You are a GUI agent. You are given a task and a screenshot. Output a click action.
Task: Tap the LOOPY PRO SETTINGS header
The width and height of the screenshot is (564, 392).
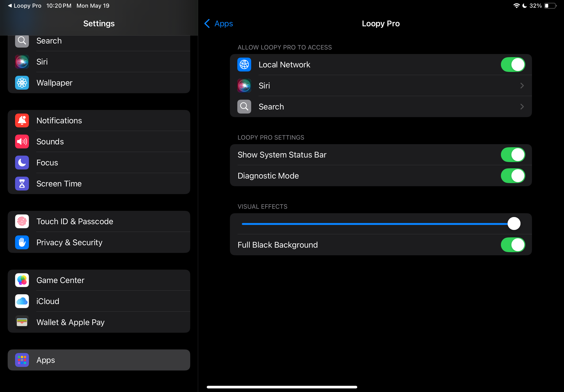[x=271, y=137]
